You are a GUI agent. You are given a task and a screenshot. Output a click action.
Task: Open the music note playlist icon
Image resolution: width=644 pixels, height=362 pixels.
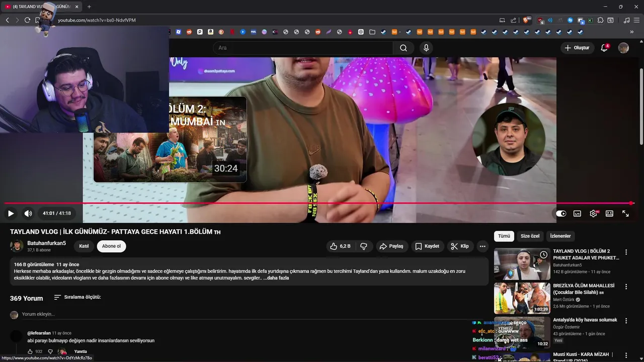click(626, 20)
